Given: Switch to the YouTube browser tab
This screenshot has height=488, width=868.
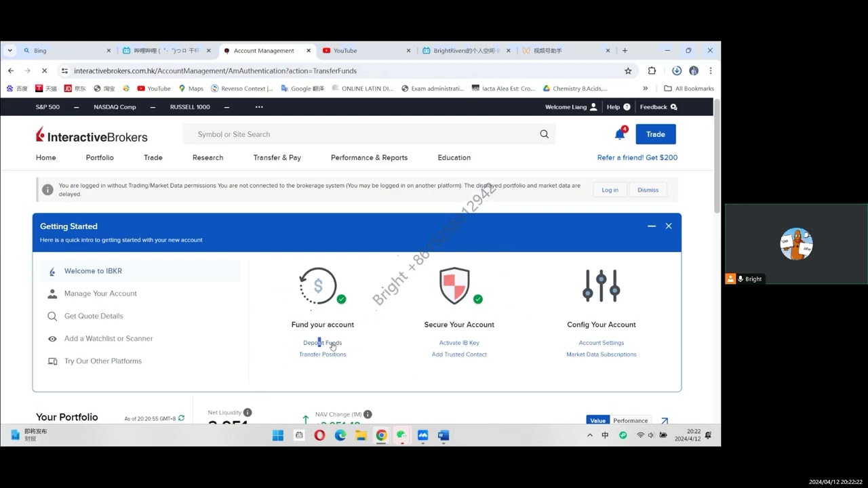Looking at the screenshot, I should click(x=365, y=50).
